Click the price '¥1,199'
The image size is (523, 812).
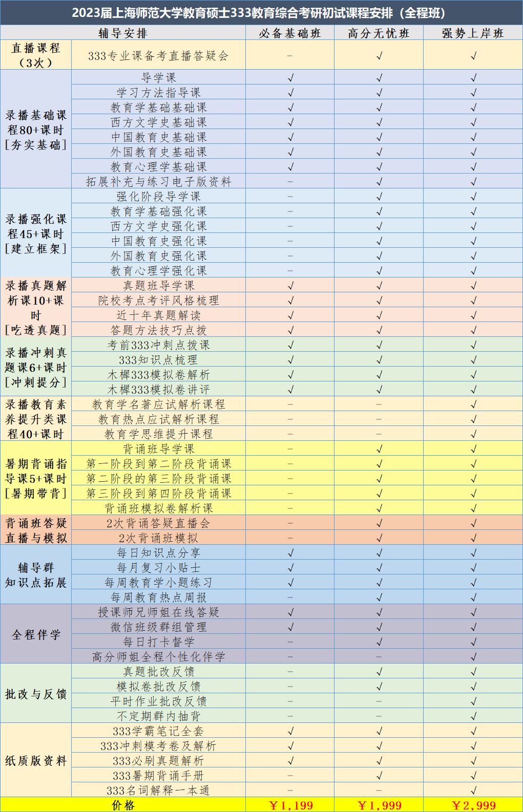[x=290, y=805]
